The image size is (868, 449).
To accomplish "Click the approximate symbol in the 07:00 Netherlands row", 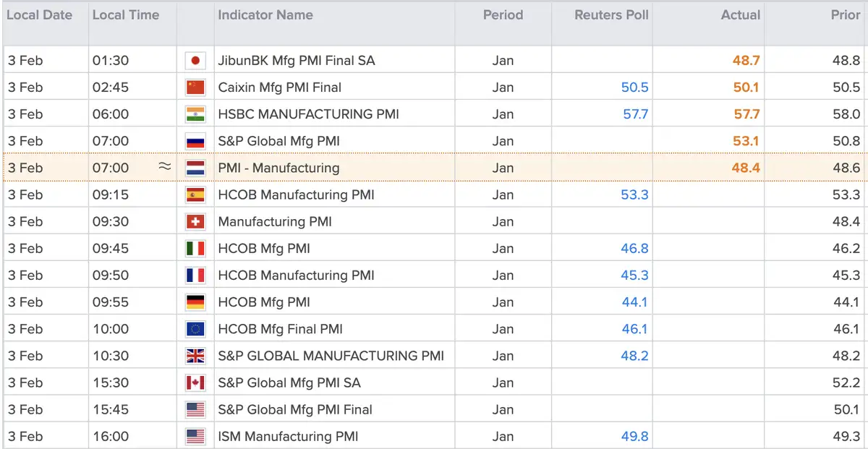I will click(x=165, y=167).
